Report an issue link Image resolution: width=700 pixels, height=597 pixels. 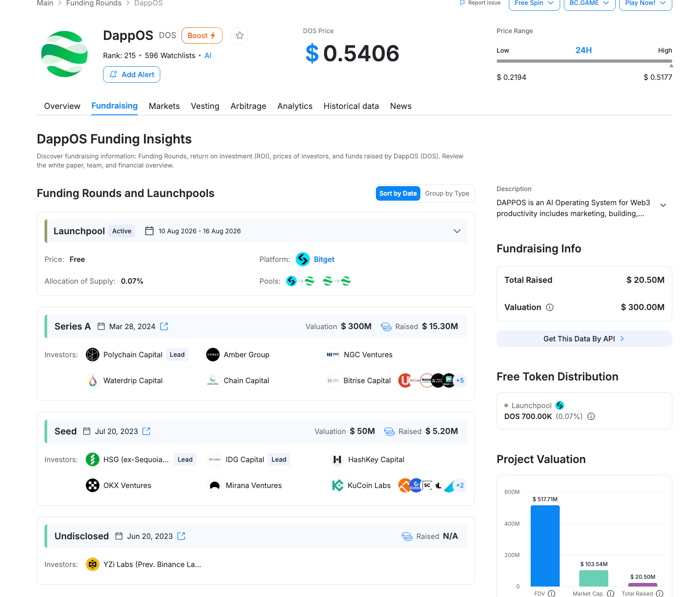pyautogui.click(x=480, y=3)
